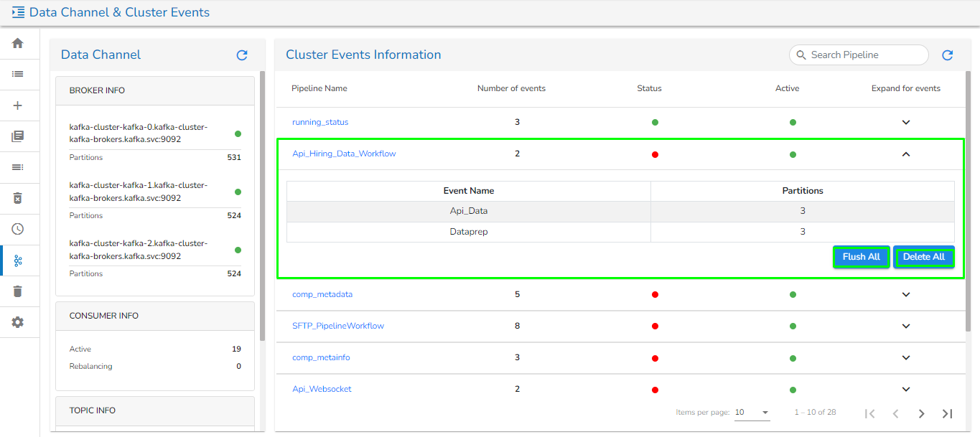Image resolution: width=980 pixels, height=437 pixels.
Task: Click the clock icon in the sidebar
Action: coord(18,229)
